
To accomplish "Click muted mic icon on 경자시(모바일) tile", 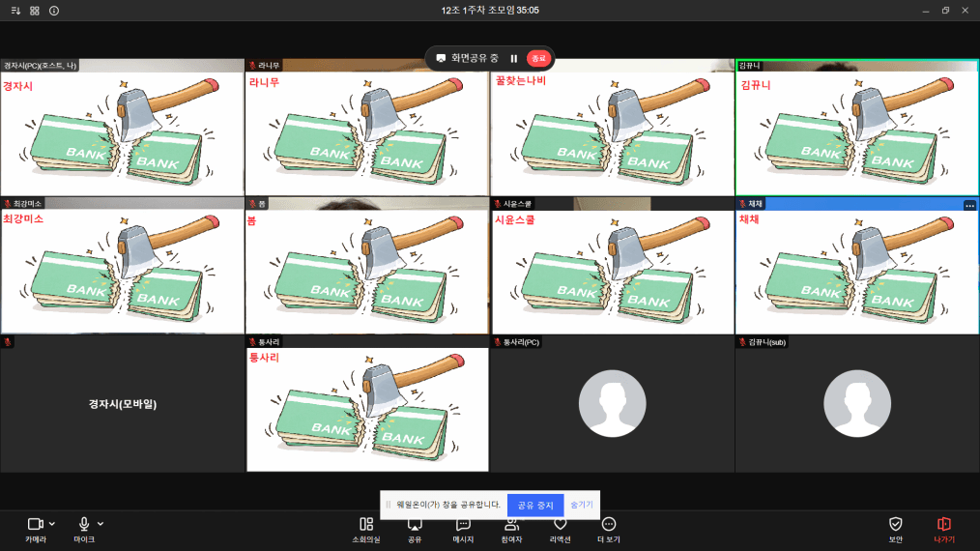I will (8, 342).
